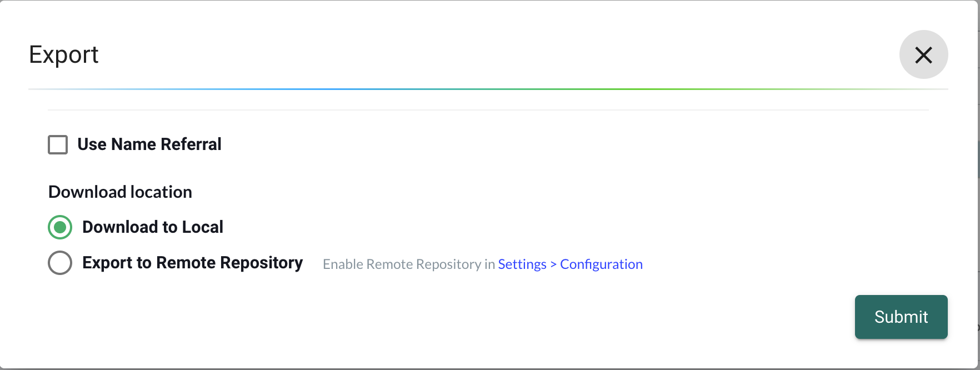
Task: Click the "Download location" heading
Action: (x=120, y=192)
